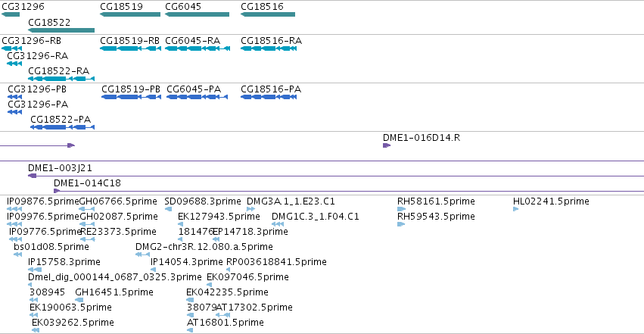Image resolution: width=644 pixels, height=334 pixels.
Task: Select the GH16451.5prime EST glyph
Action: 79,300
